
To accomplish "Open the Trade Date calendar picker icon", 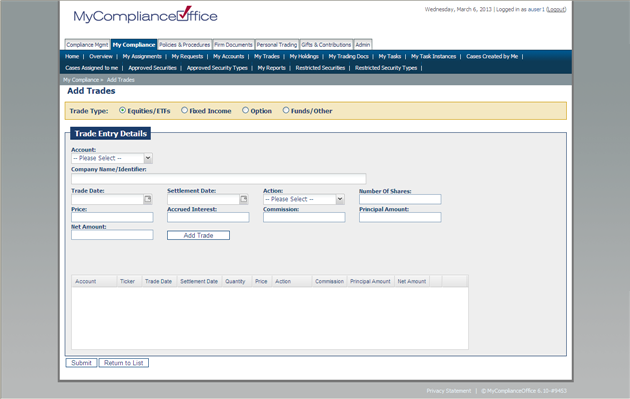I will (148, 199).
